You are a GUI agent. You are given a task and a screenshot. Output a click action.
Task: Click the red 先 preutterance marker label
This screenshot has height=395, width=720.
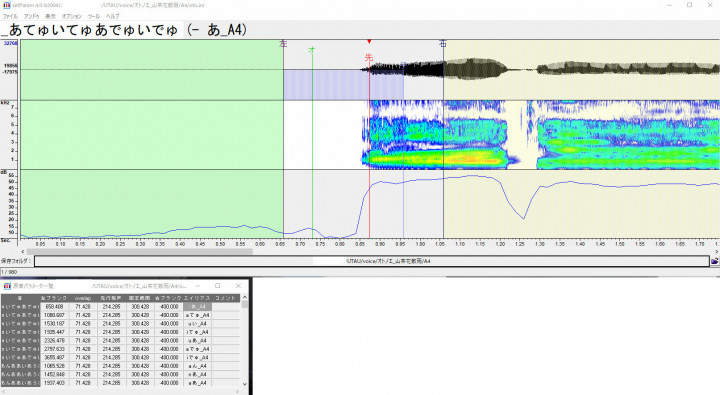click(369, 57)
